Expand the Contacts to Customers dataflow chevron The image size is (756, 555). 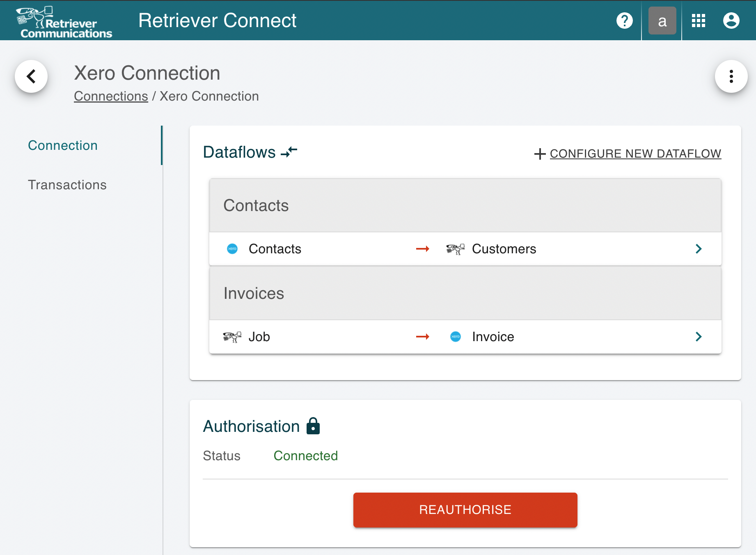point(699,249)
